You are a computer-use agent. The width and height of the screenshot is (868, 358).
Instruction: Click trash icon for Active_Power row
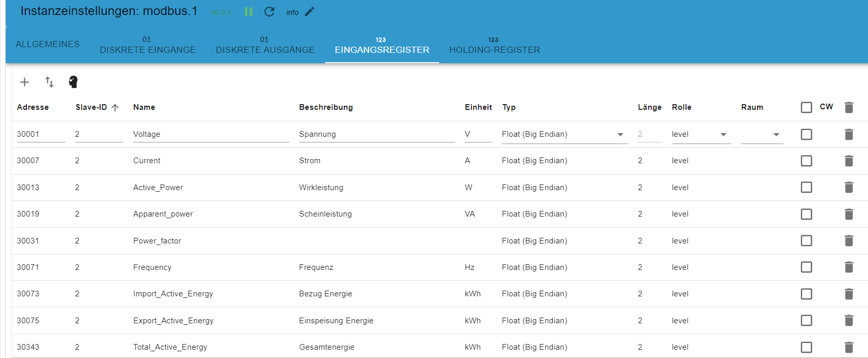click(849, 188)
